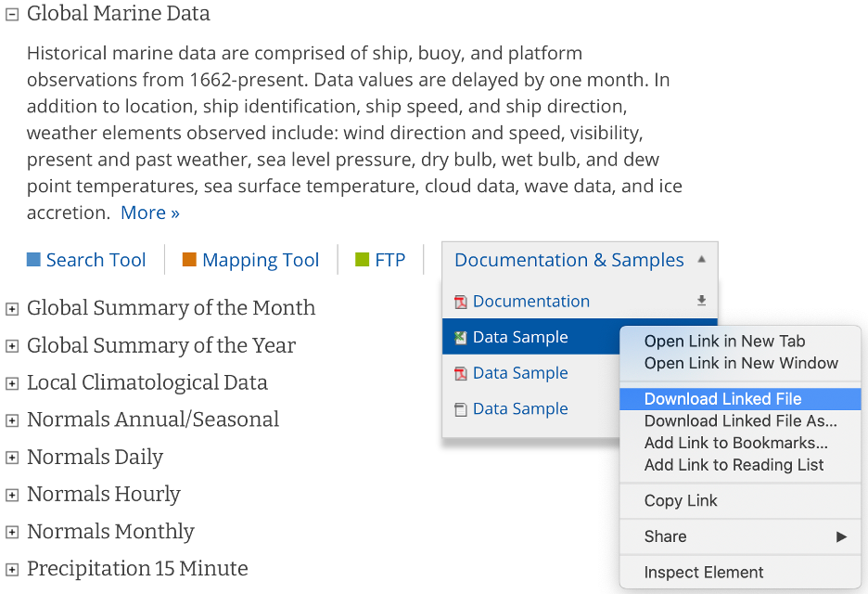868x594 pixels.
Task: Click the Global Summary of the Month heading
Action: pyautogui.click(x=171, y=308)
